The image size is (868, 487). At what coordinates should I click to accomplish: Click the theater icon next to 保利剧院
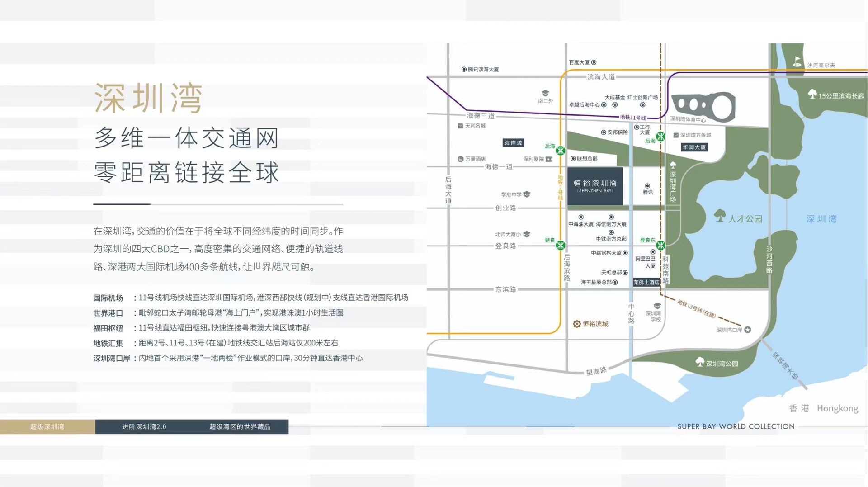(549, 159)
